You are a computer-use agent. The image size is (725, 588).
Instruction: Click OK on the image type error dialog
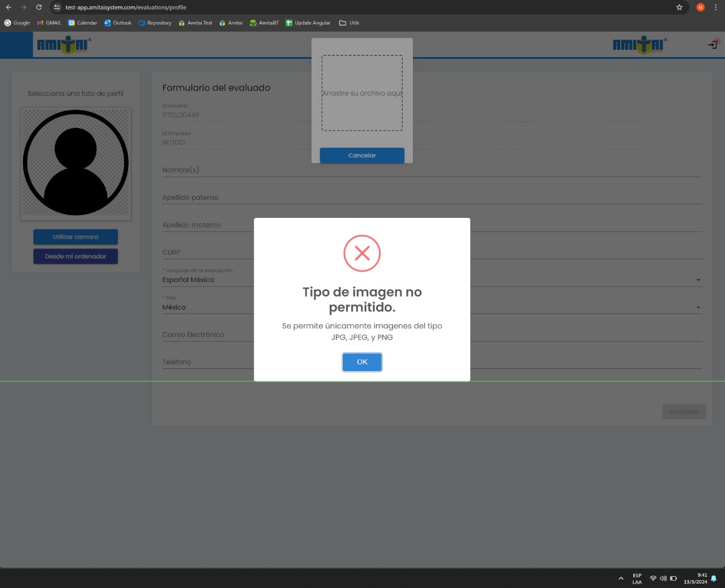[x=362, y=362]
